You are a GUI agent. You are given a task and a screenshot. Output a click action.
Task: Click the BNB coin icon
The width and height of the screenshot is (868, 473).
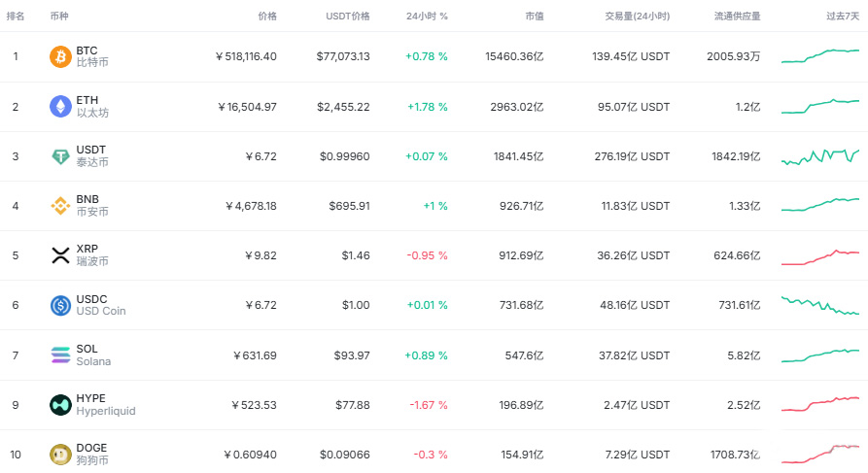pyautogui.click(x=60, y=206)
